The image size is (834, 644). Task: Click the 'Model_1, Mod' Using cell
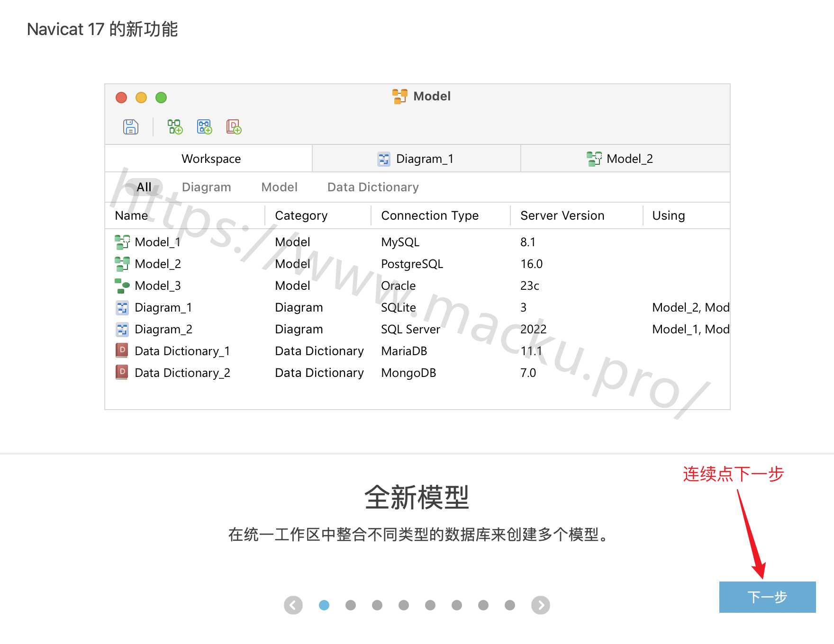tap(691, 329)
